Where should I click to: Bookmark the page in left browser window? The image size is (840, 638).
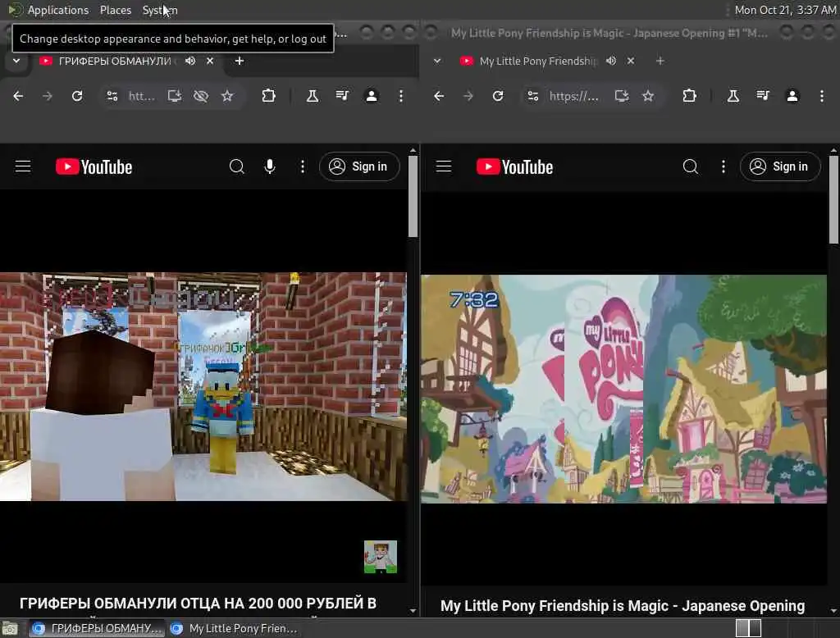(x=227, y=96)
